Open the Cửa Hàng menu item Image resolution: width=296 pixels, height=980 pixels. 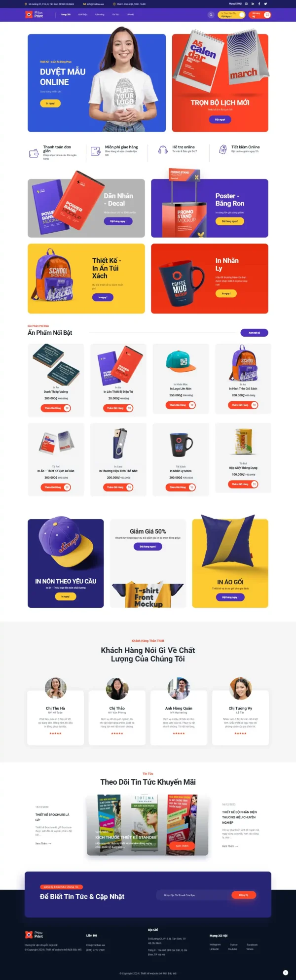click(100, 15)
